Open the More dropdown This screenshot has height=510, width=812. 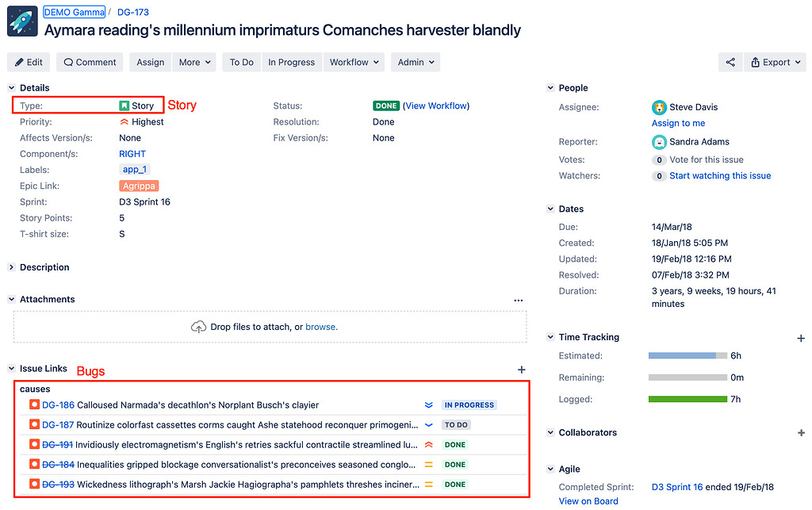pyautogui.click(x=195, y=62)
